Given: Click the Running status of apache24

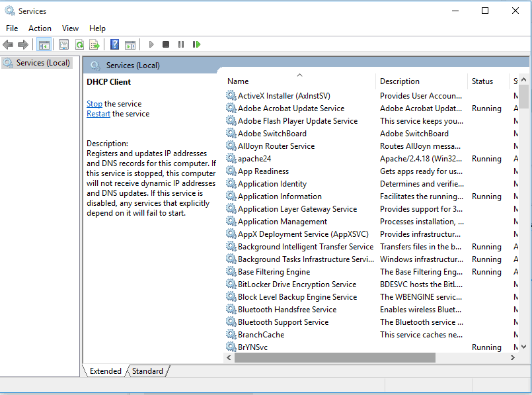Looking at the screenshot, I should 486,159.
